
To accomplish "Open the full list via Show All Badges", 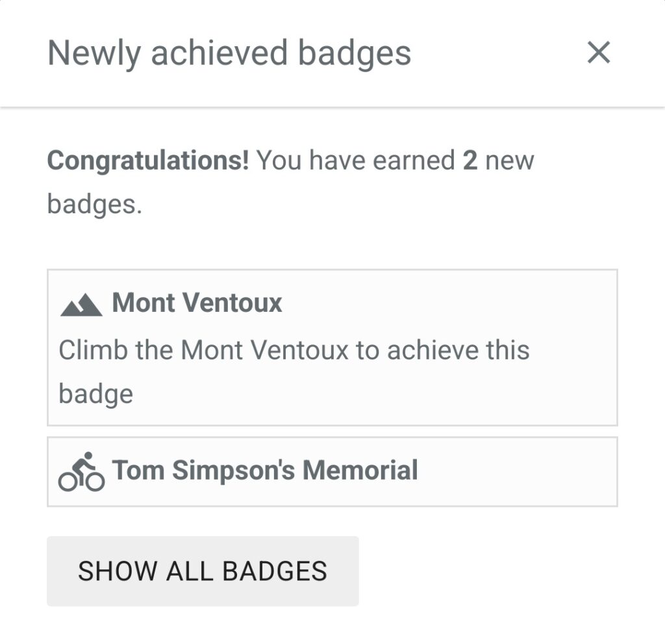I will [x=203, y=571].
